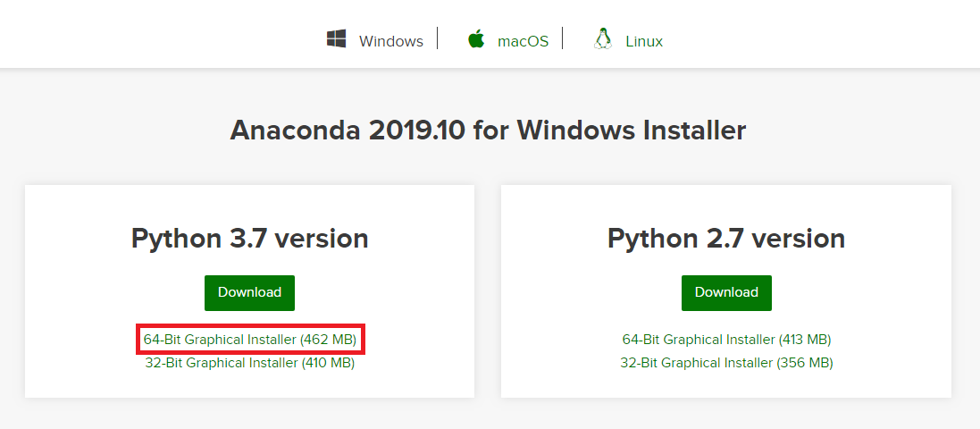Click the Windows logo icon
The height and width of the screenshot is (429, 980).
tap(336, 38)
